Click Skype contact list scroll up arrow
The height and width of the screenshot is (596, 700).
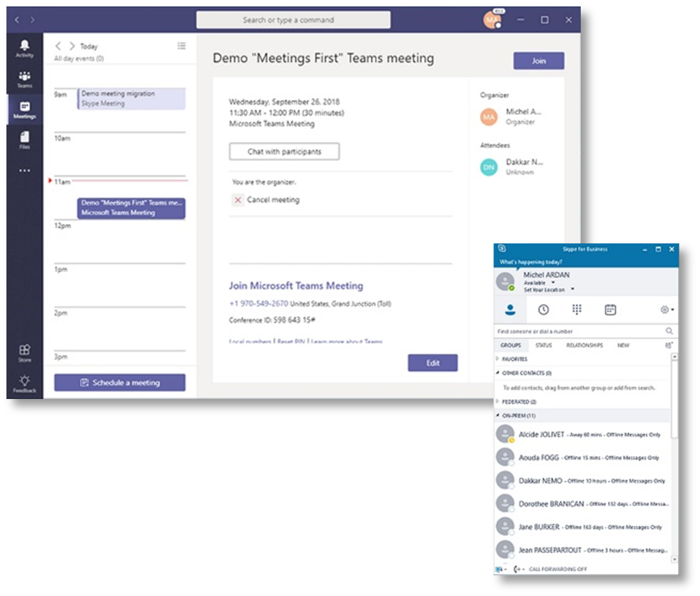pyautogui.click(x=674, y=356)
